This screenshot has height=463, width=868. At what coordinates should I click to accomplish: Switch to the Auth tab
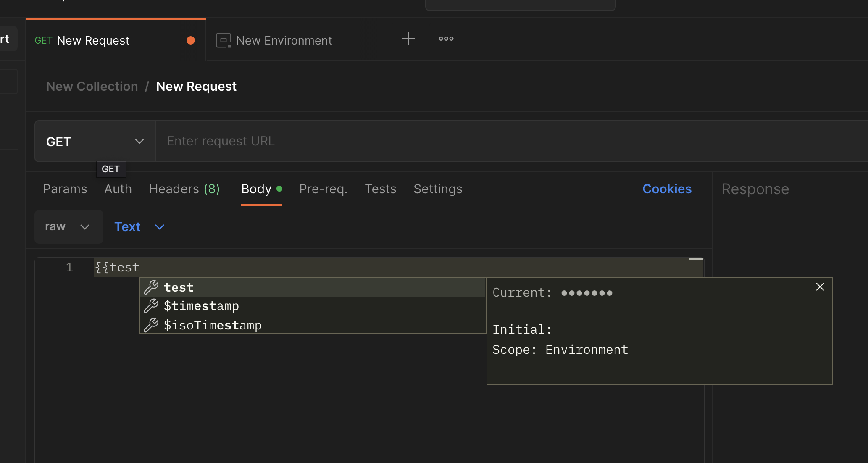pyautogui.click(x=118, y=189)
